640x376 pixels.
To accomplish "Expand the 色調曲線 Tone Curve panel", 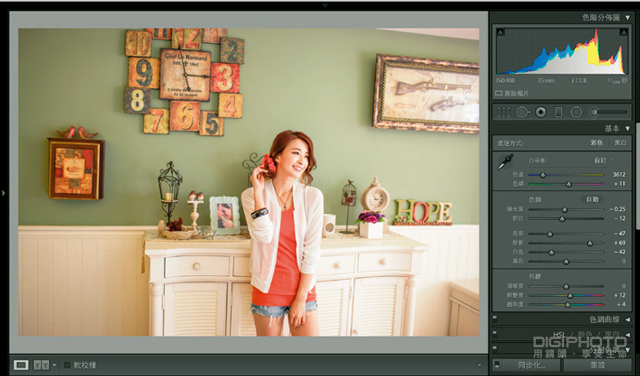I will pyautogui.click(x=628, y=320).
